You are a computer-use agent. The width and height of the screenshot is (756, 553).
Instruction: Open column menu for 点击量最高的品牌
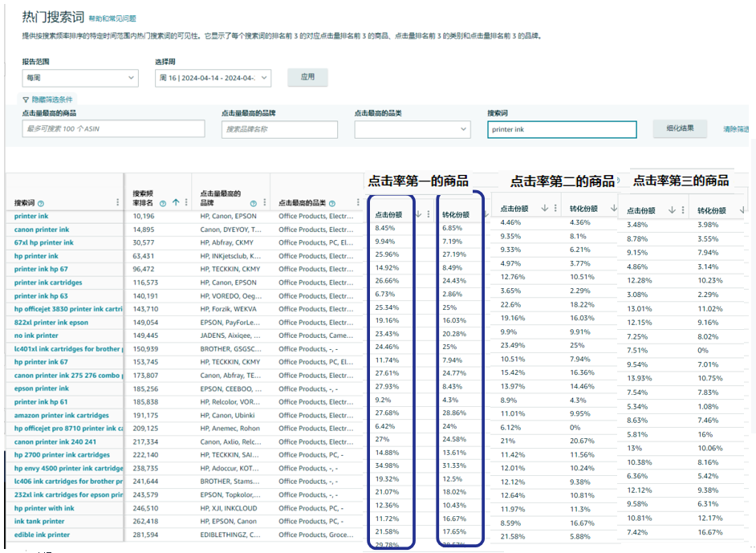pos(264,203)
